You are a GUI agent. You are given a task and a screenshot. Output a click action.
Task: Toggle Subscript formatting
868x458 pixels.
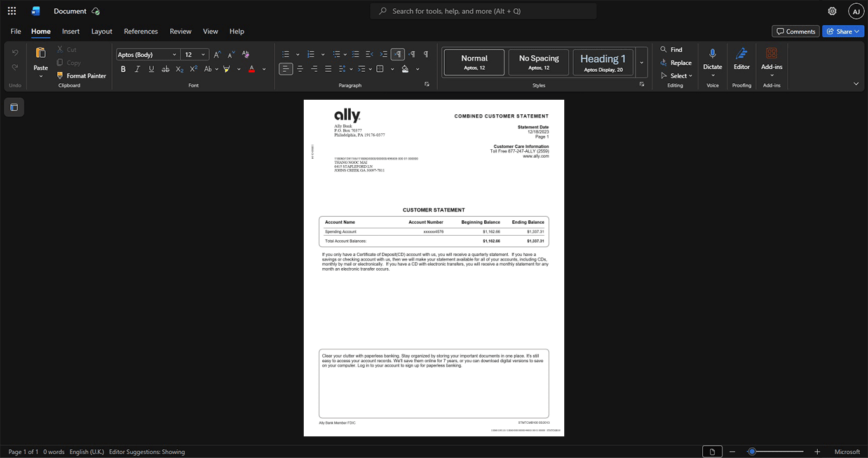pyautogui.click(x=179, y=69)
